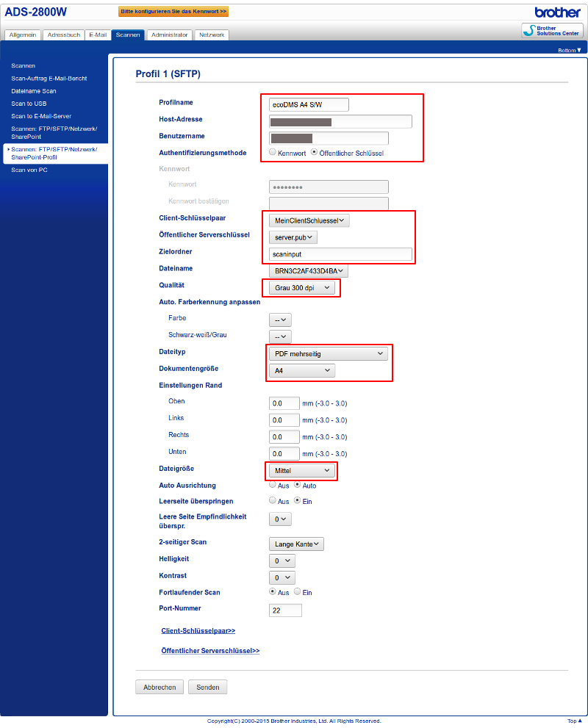Image resolution: width=588 pixels, height=728 pixels.
Task: Set Fortlaufender Scan to Ein
Action: 297,591
